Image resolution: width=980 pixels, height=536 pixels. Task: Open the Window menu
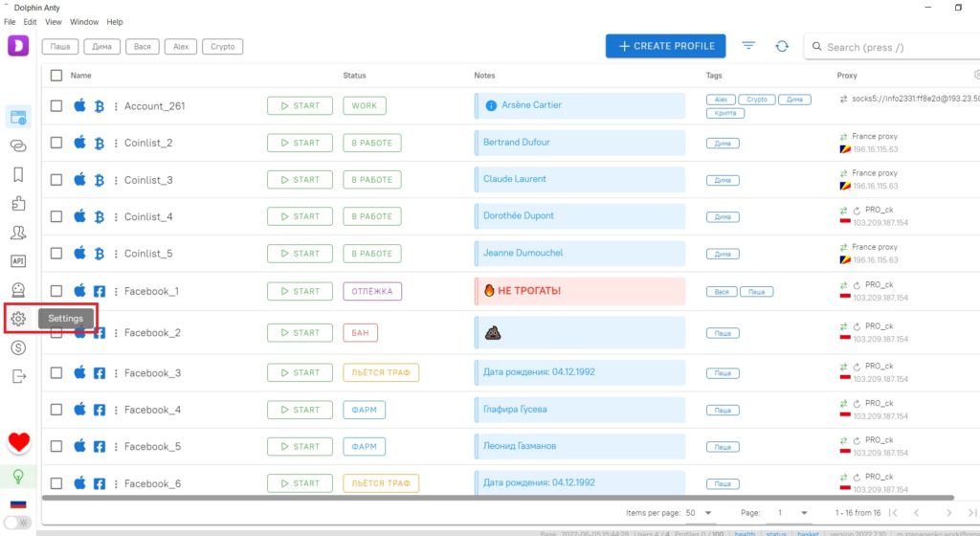[x=84, y=22]
